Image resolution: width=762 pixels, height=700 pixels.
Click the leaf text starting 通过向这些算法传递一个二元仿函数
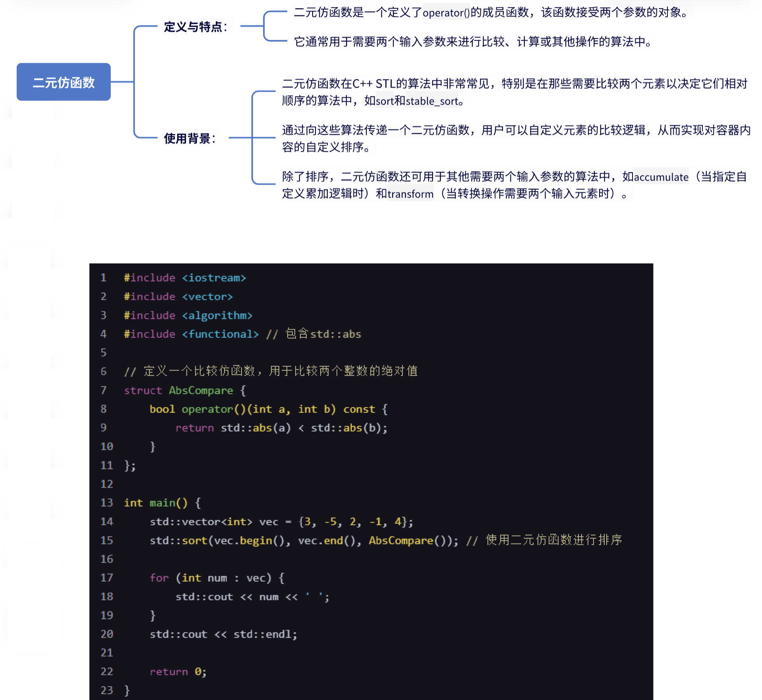pos(516,139)
